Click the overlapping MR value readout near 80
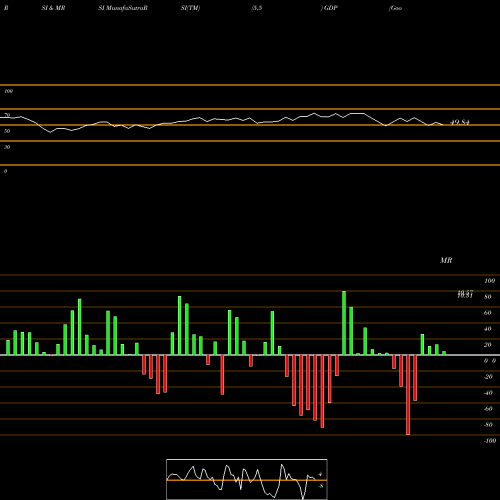 (x=465, y=294)
